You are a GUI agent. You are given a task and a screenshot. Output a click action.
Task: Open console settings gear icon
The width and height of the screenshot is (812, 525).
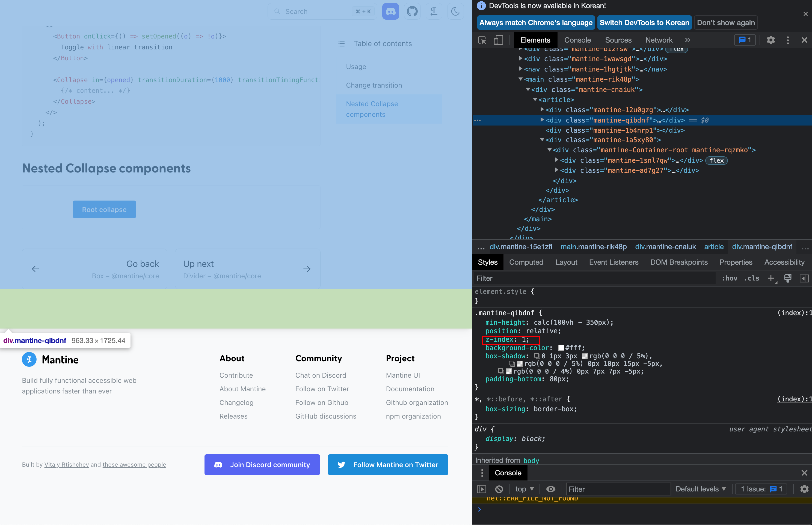[x=804, y=489]
